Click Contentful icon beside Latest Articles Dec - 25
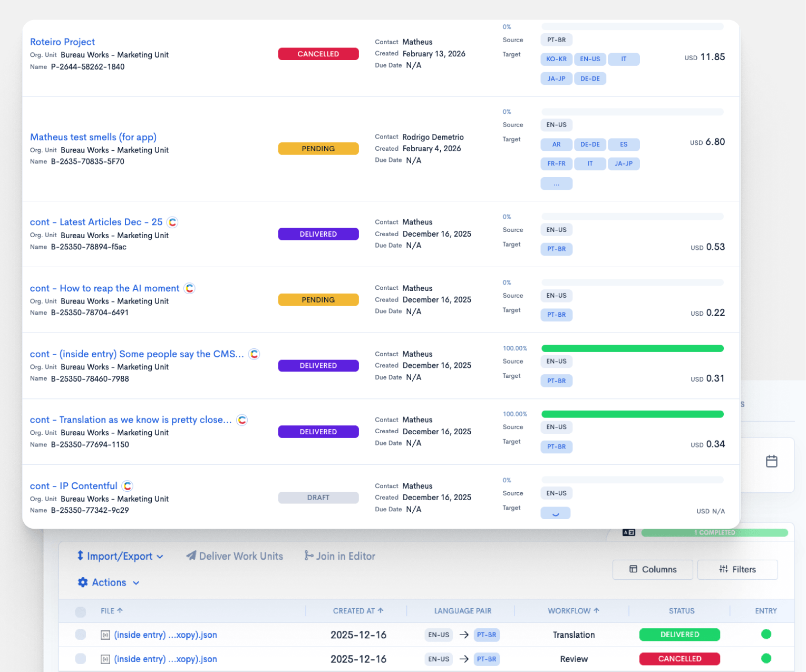Image resolution: width=806 pixels, height=672 pixels. [x=172, y=222]
